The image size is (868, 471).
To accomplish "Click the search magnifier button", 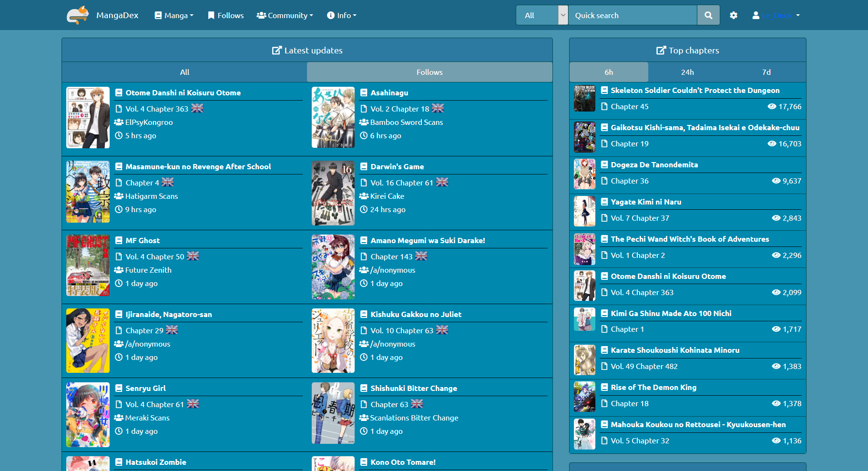I will [x=708, y=15].
